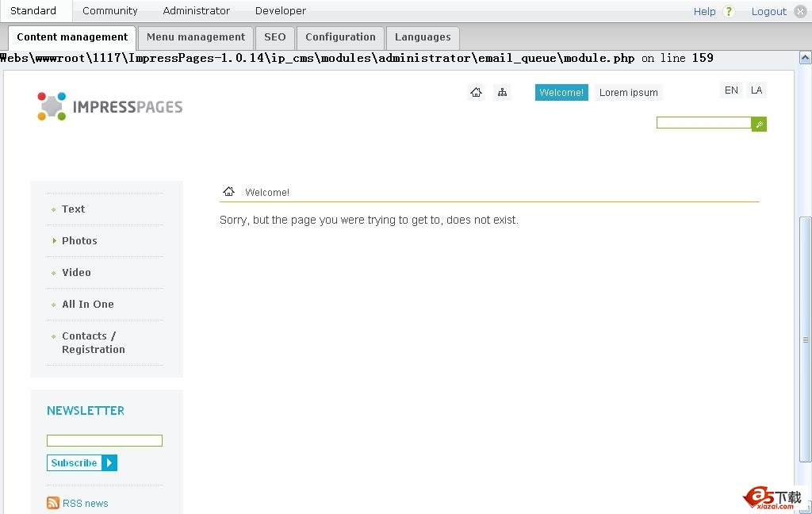Click the vertical scrollbar thumb

click(x=806, y=339)
